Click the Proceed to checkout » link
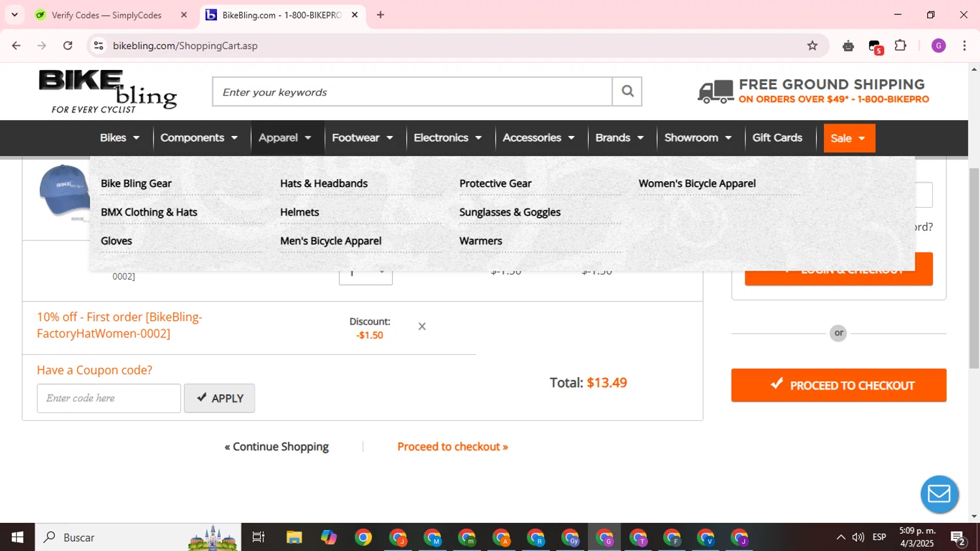Viewport: 980px width, 551px height. [453, 446]
